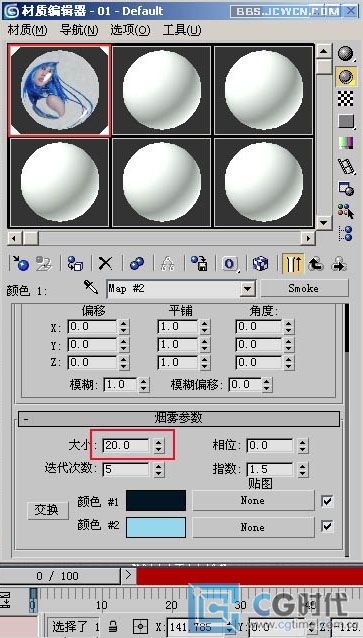363x638 pixels.
Task: Click the dark Color #1 swatch
Action: pos(156,500)
